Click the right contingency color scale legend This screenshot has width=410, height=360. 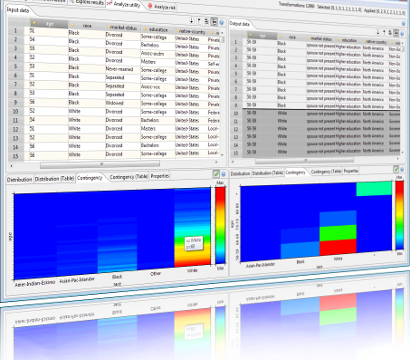click(399, 215)
